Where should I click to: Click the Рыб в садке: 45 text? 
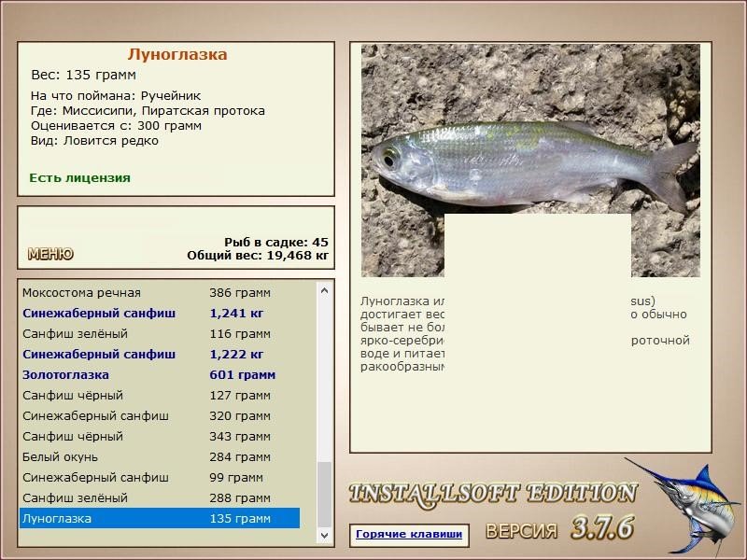pyautogui.click(x=276, y=242)
